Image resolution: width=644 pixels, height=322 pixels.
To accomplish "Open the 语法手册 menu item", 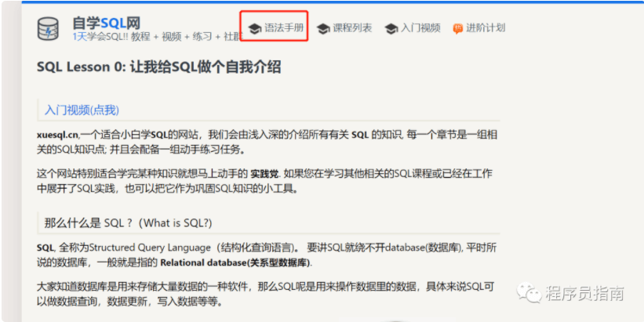I will pyautogui.click(x=282, y=28).
